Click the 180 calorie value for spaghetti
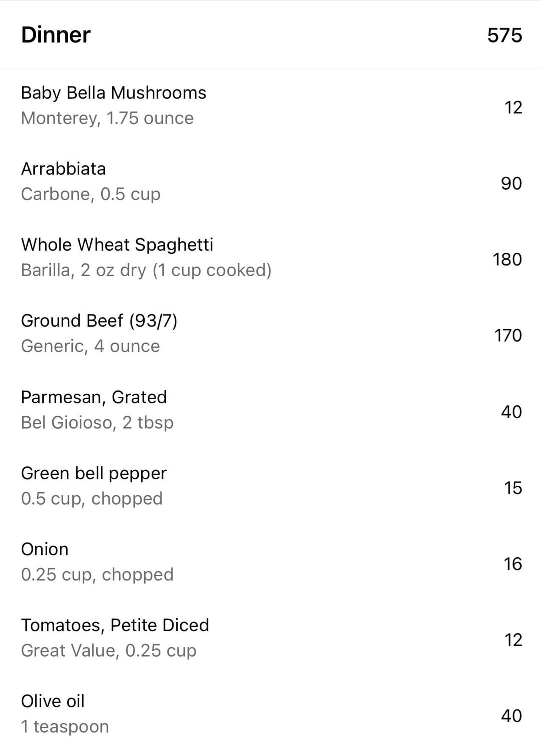Image resolution: width=541 pixels, height=756 pixels. coord(507,259)
